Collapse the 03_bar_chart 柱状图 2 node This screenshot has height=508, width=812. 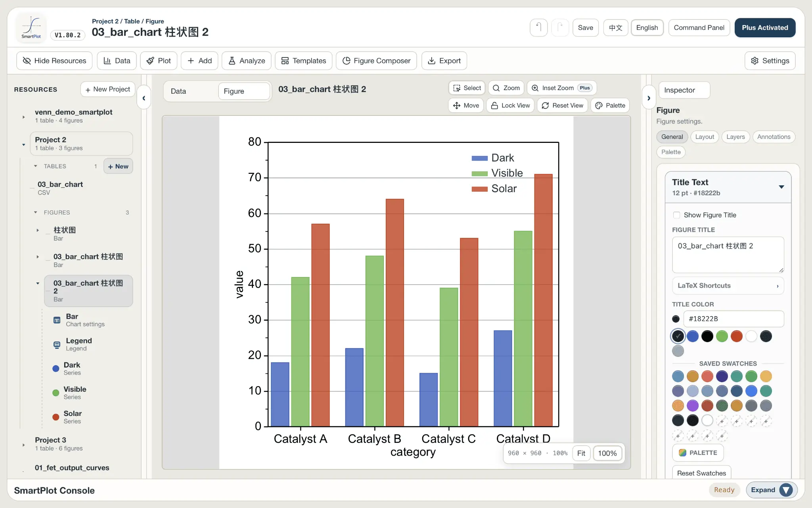click(38, 283)
